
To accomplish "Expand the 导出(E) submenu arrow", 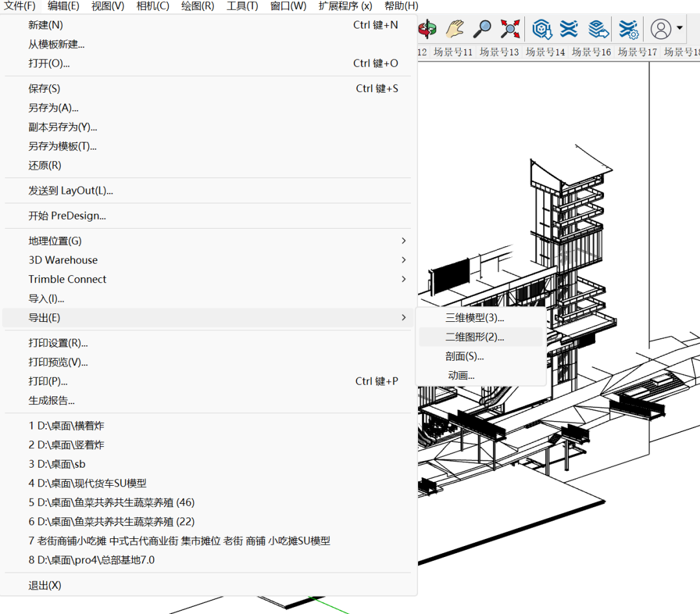I will point(404,318).
